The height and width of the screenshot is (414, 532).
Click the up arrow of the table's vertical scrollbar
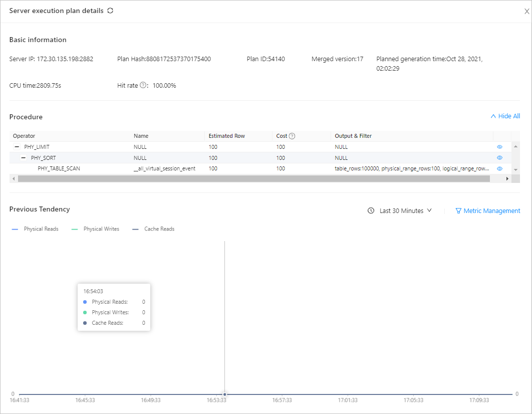pos(515,146)
